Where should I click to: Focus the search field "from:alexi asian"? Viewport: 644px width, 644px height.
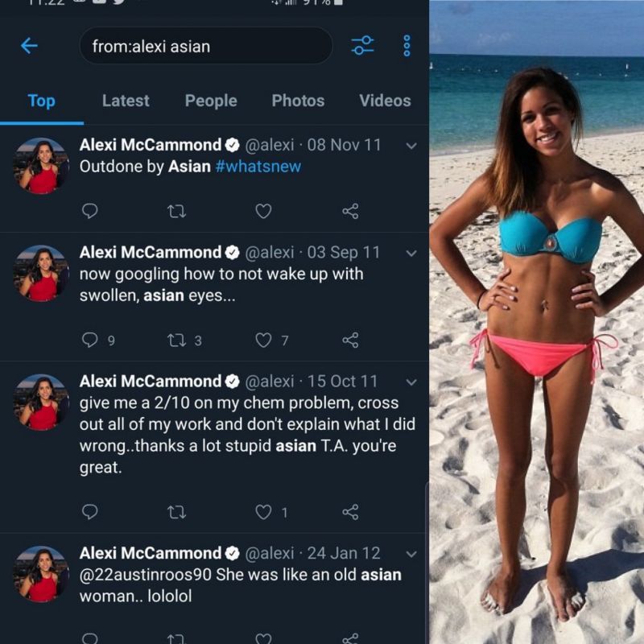pos(206,46)
